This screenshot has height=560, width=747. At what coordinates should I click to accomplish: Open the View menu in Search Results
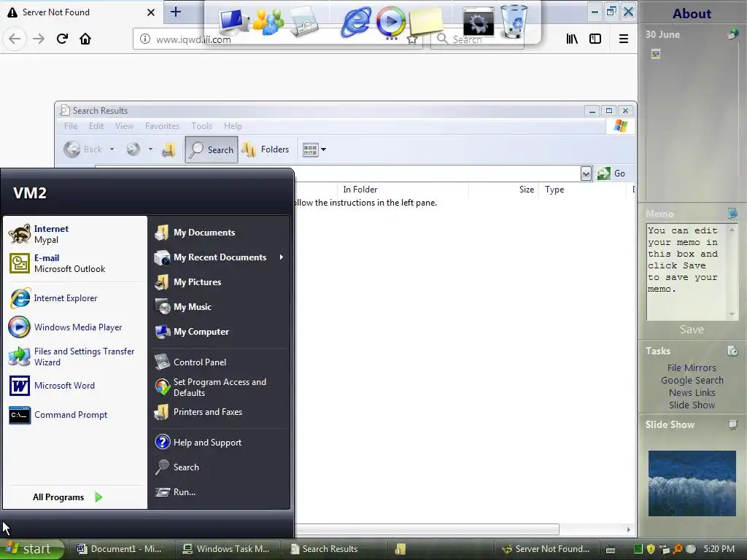tap(124, 126)
